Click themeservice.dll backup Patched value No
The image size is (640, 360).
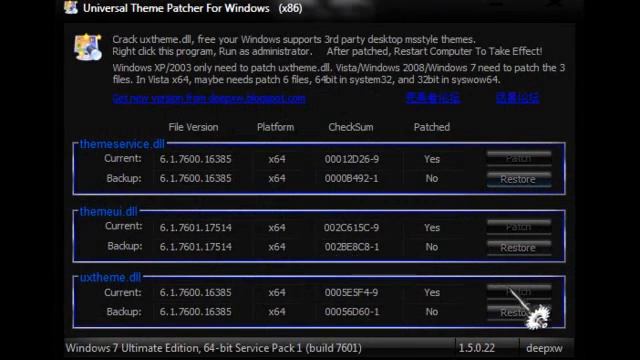point(432,178)
